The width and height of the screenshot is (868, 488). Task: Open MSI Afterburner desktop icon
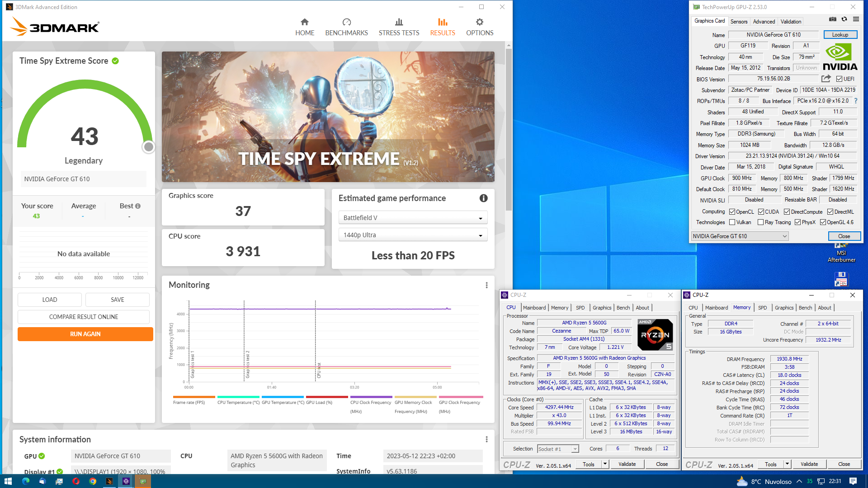point(841,253)
